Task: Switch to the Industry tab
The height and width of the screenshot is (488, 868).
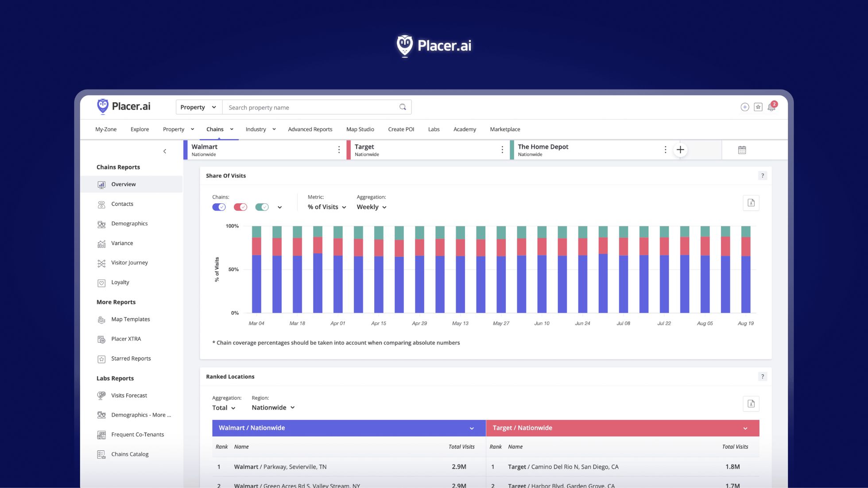Action: pyautogui.click(x=256, y=129)
